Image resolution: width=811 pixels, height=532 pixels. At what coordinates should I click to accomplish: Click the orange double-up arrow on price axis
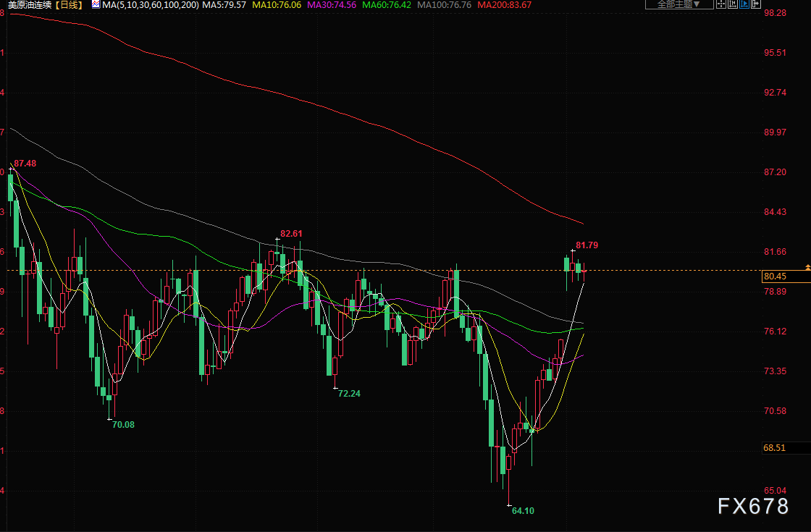coord(807,268)
